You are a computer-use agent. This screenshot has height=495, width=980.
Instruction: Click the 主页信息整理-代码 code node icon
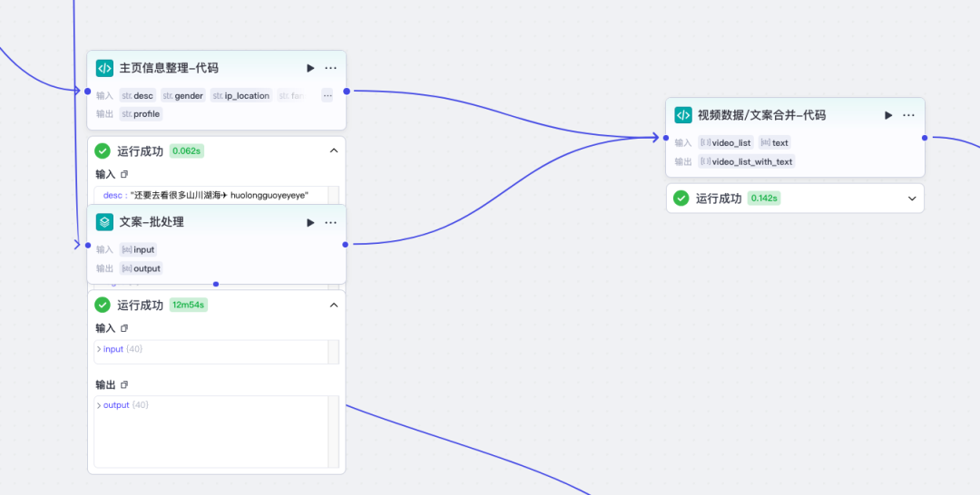point(104,68)
